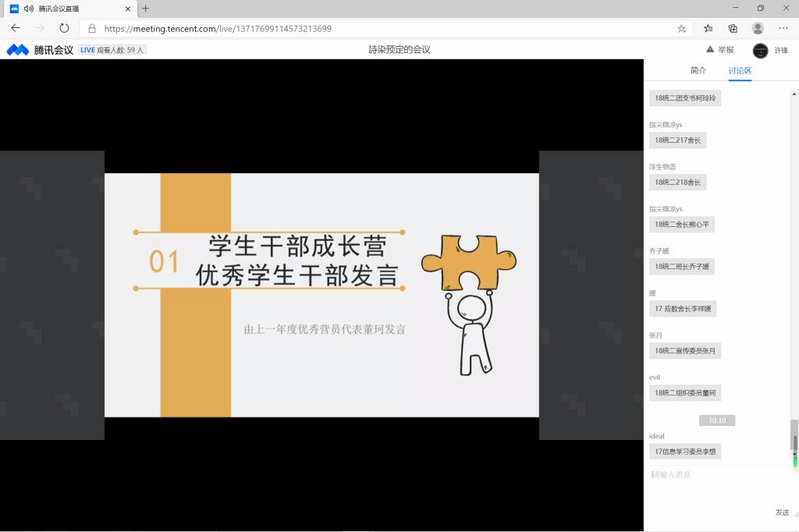Refresh the live stream page
This screenshot has width=799, height=532.
[x=64, y=28]
